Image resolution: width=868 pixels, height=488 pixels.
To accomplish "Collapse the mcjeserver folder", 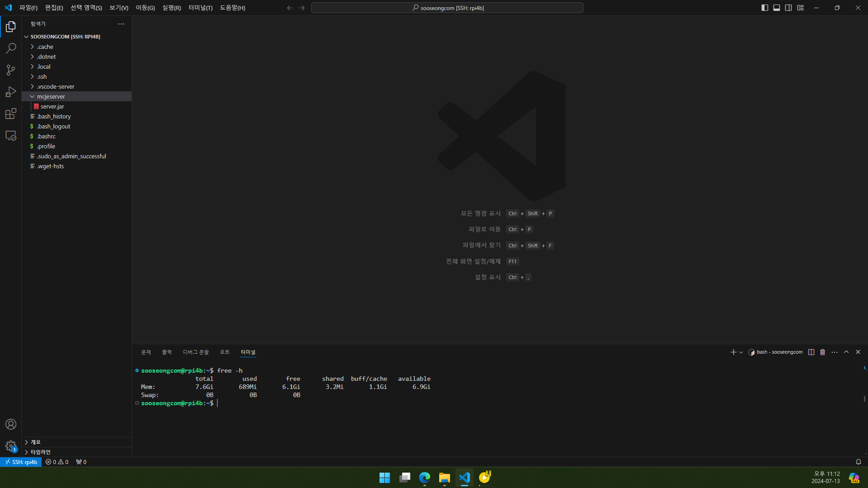I will [76, 96].
